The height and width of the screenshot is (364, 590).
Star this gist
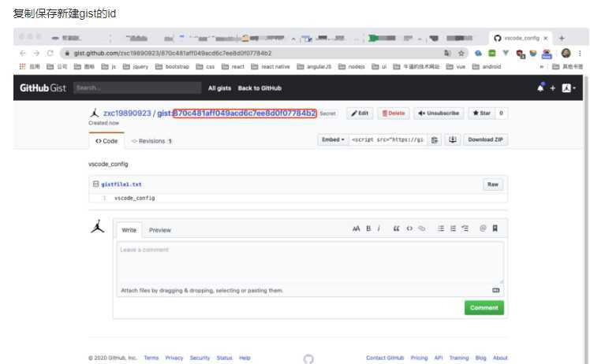coord(482,113)
